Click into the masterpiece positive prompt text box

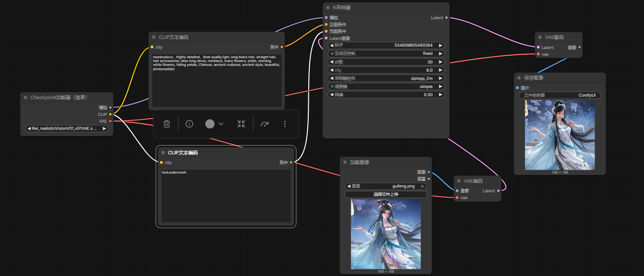pyautogui.click(x=216, y=80)
